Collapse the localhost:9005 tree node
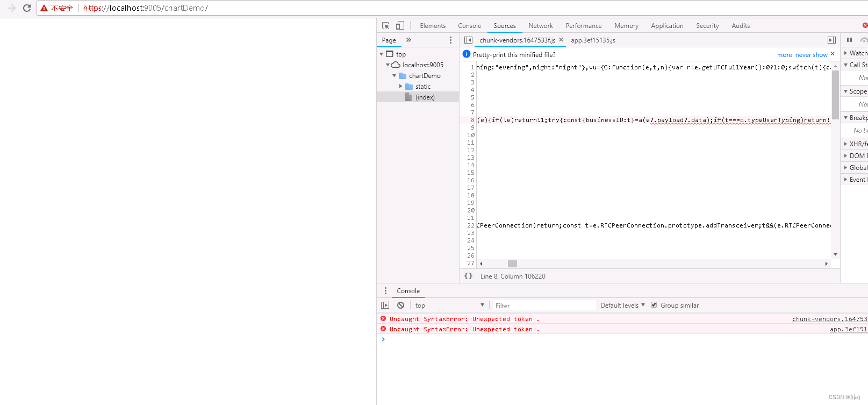The image size is (868, 405). coord(388,65)
